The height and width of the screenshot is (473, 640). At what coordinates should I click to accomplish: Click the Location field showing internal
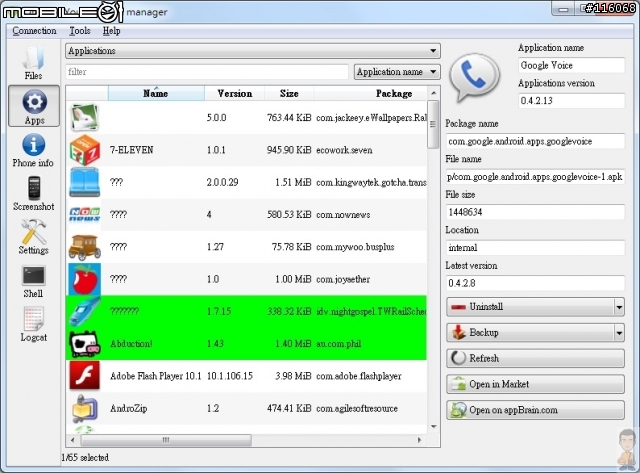point(535,248)
